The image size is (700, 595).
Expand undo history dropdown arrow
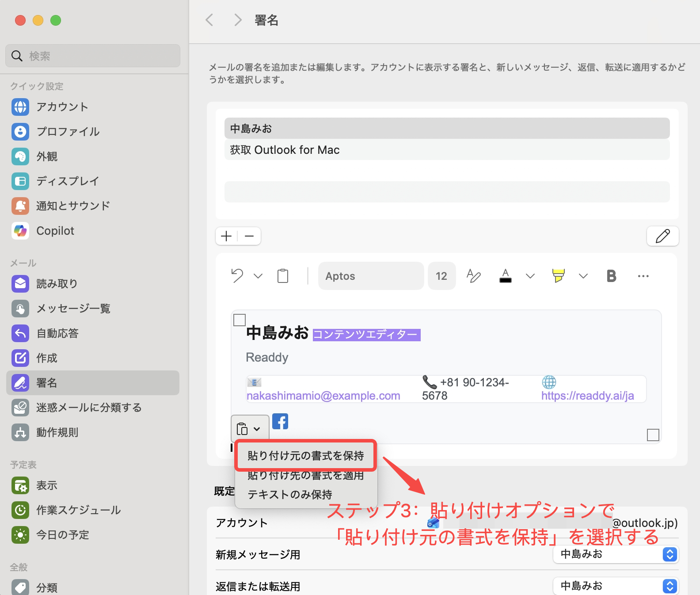(x=258, y=276)
